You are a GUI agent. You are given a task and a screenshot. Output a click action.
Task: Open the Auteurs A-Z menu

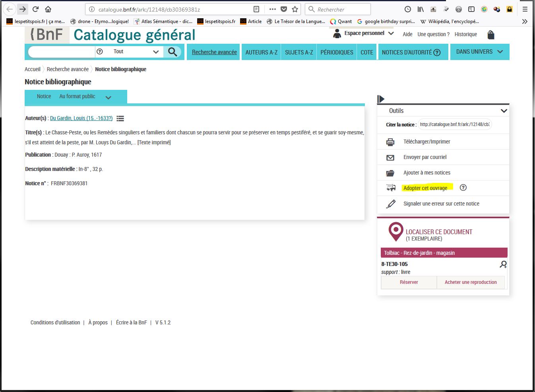click(x=261, y=52)
